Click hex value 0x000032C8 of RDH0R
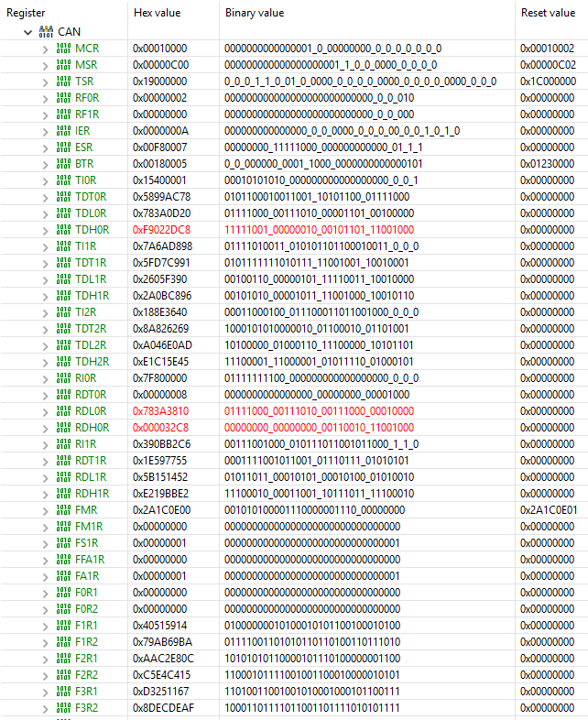 point(160,428)
